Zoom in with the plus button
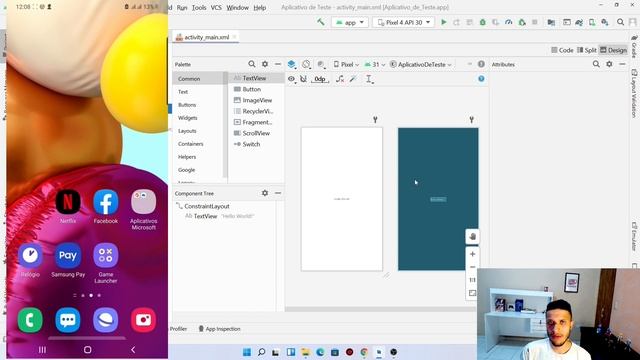640x360 pixels. point(473,254)
